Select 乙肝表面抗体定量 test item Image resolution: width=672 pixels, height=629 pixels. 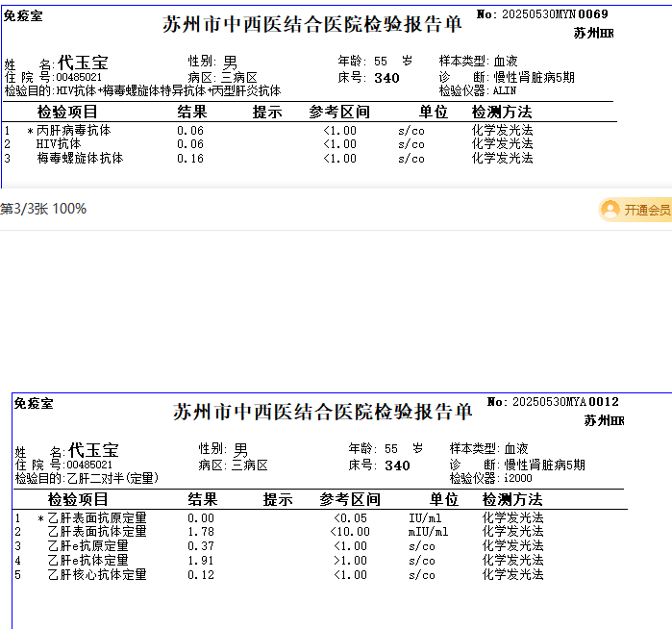[x=97, y=532]
